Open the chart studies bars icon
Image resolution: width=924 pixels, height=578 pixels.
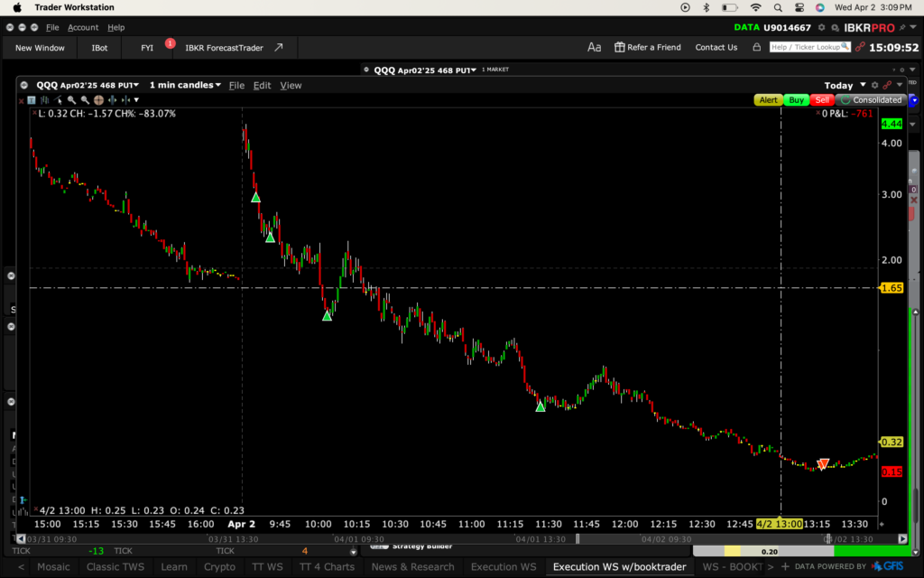point(45,100)
